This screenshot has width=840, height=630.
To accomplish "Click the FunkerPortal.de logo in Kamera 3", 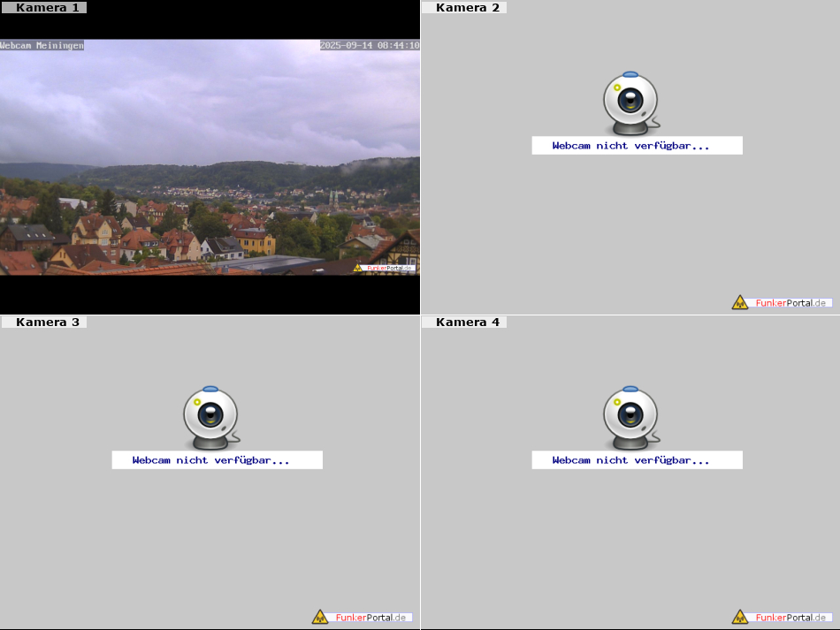I will (x=363, y=617).
